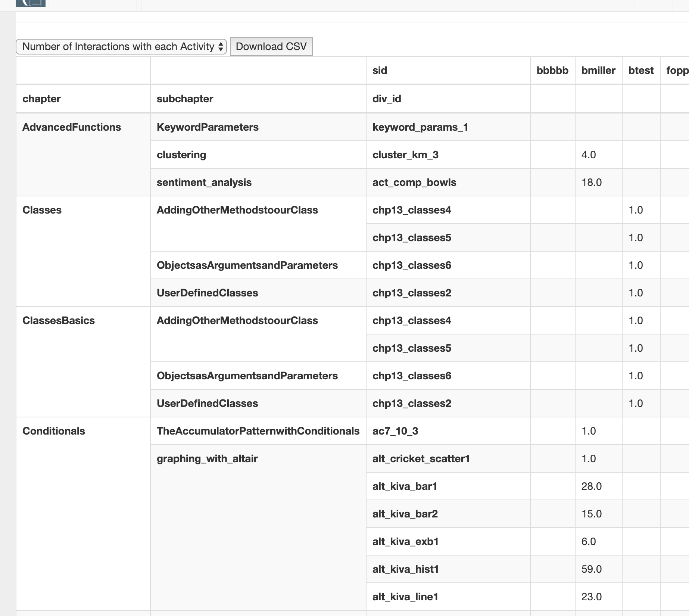The image size is (689, 616).
Task: Select the ClassesBasics chapter cell
Action: coord(83,362)
